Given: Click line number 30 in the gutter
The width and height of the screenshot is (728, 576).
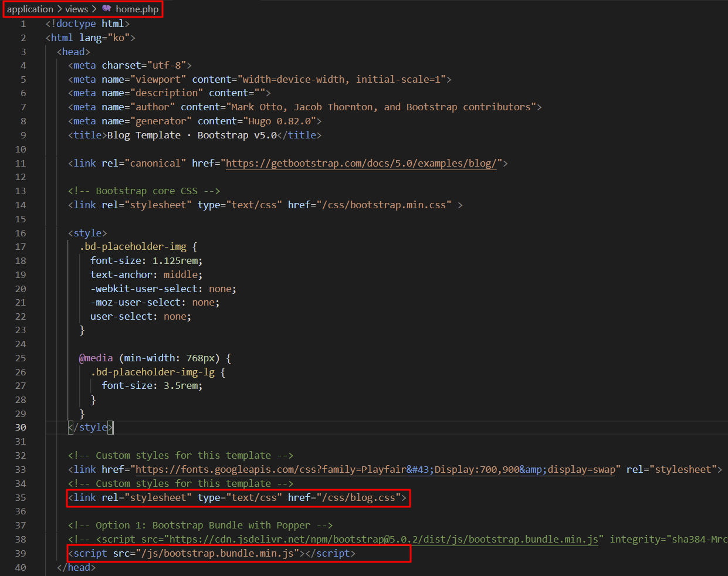Looking at the screenshot, I should pos(21,428).
